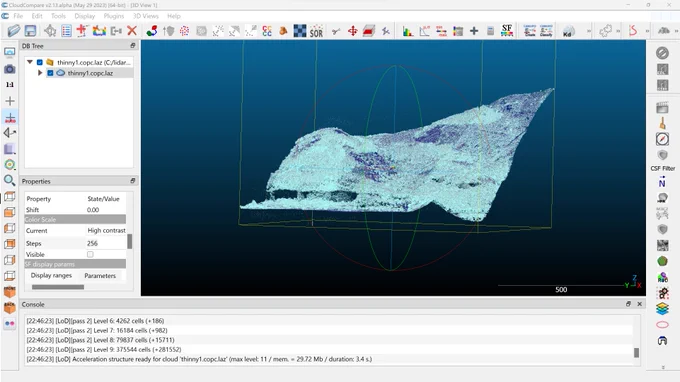Image resolution: width=680 pixels, height=382 pixels.
Task: Select the red translate/rotate arrows tool
Action: click(353, 31)
